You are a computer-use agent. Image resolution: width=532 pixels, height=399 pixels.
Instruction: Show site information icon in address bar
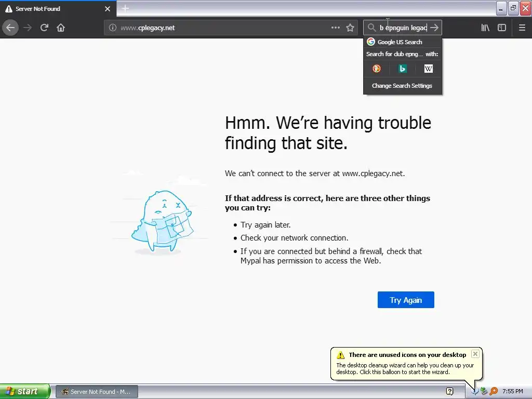point(113,28)
